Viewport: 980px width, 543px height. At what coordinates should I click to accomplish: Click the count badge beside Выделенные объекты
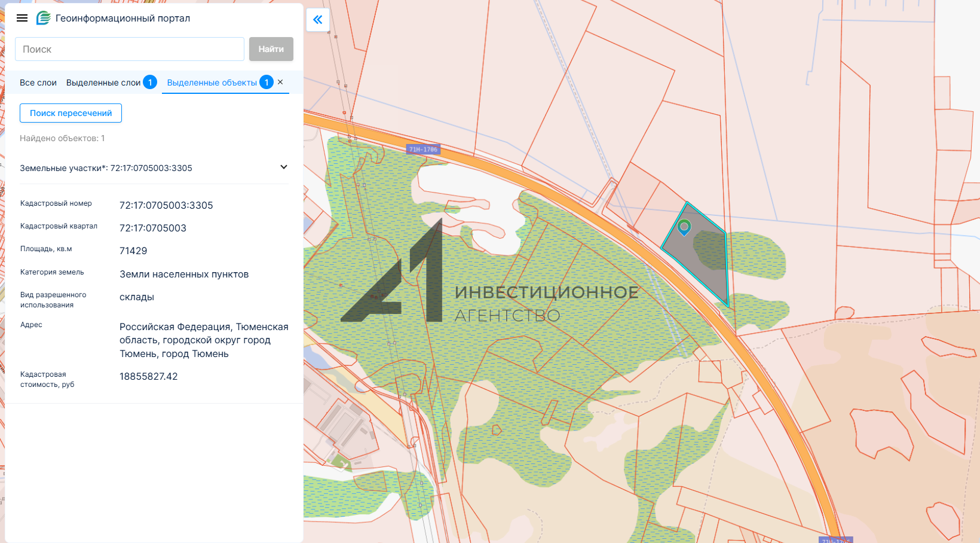[267, 83]
